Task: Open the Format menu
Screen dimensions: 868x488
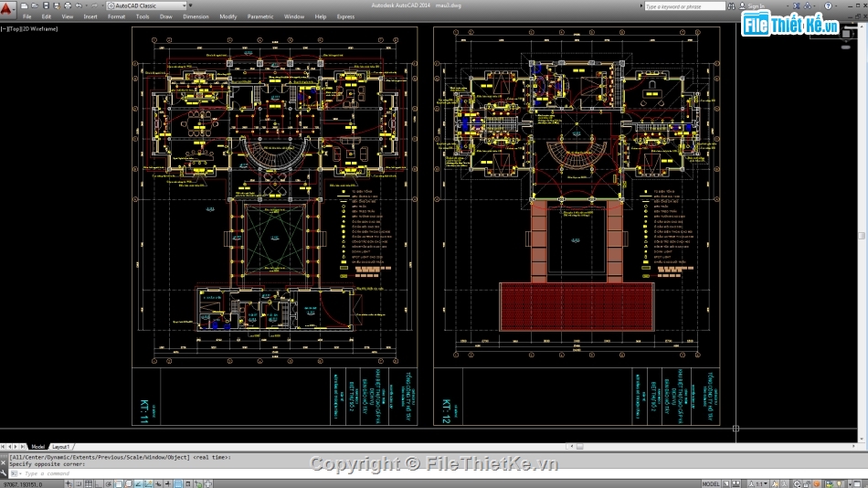Action: (116, 16)
